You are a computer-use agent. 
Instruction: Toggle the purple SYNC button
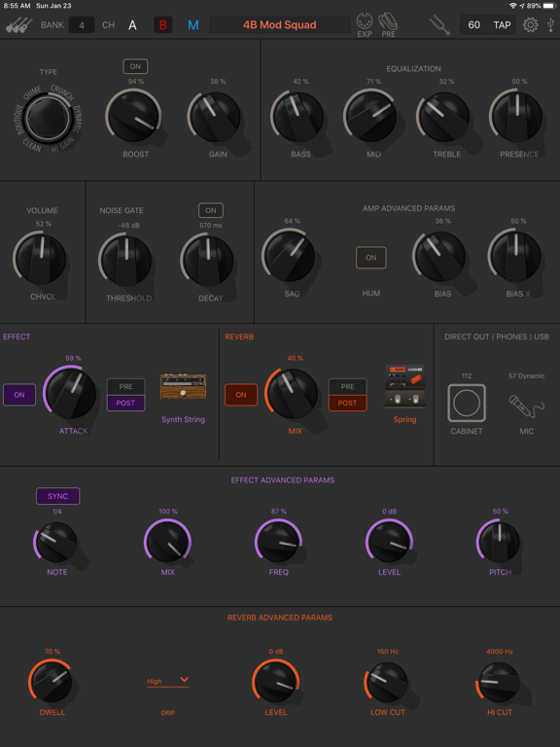[57, 496]
